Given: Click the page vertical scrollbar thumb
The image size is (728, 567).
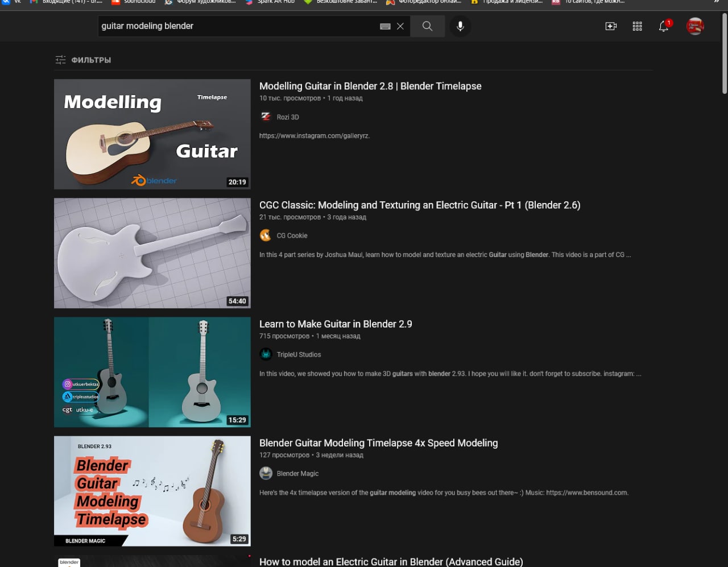Looking at the screenshot, I should pyautogui.click(x=724, y=53).
